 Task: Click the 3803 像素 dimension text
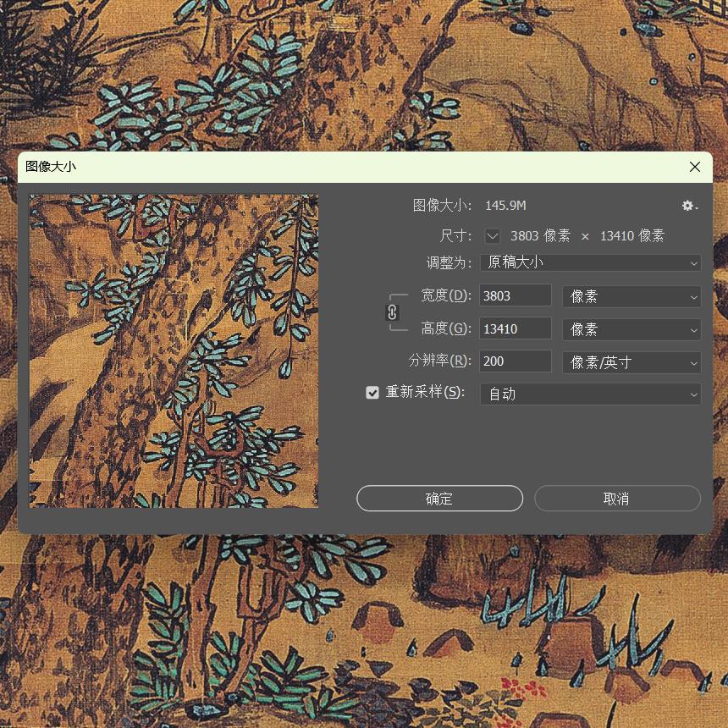pyautogui.click(x=540, y=236)
